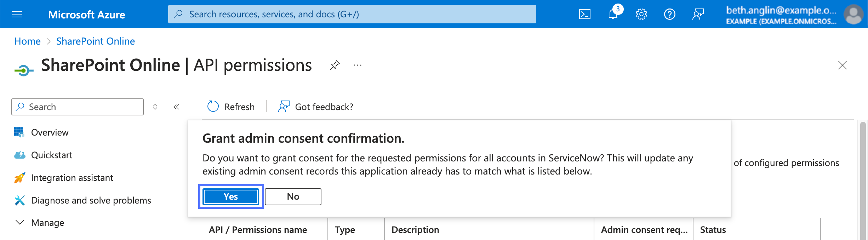
Task: Open Integration assistant
Action: click(72, 178)
